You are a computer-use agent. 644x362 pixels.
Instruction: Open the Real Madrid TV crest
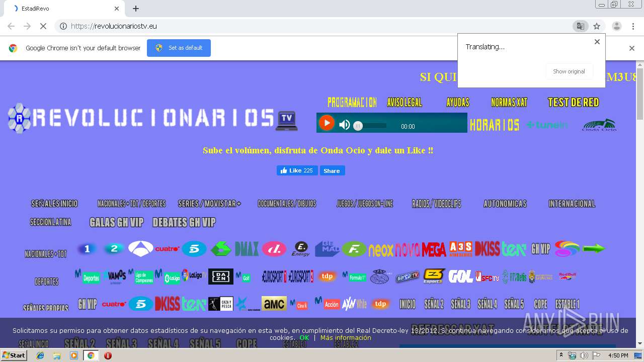(x=380, y=277)
